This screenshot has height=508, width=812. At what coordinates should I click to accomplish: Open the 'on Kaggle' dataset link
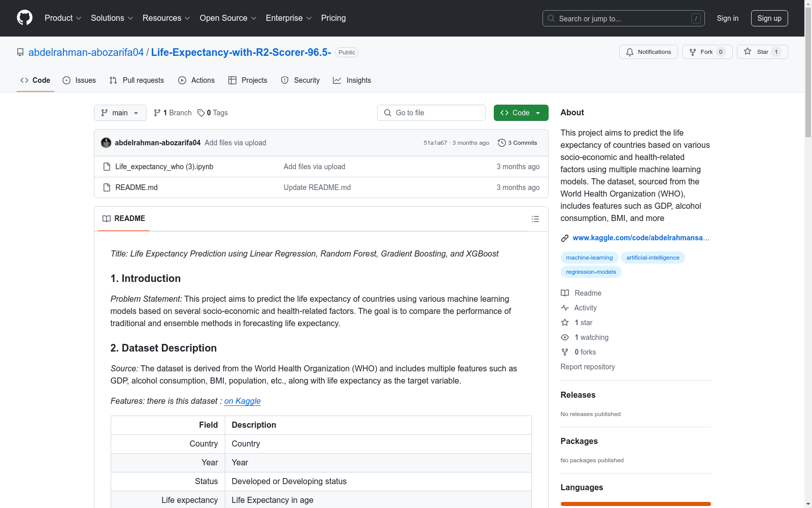(243, 401)
